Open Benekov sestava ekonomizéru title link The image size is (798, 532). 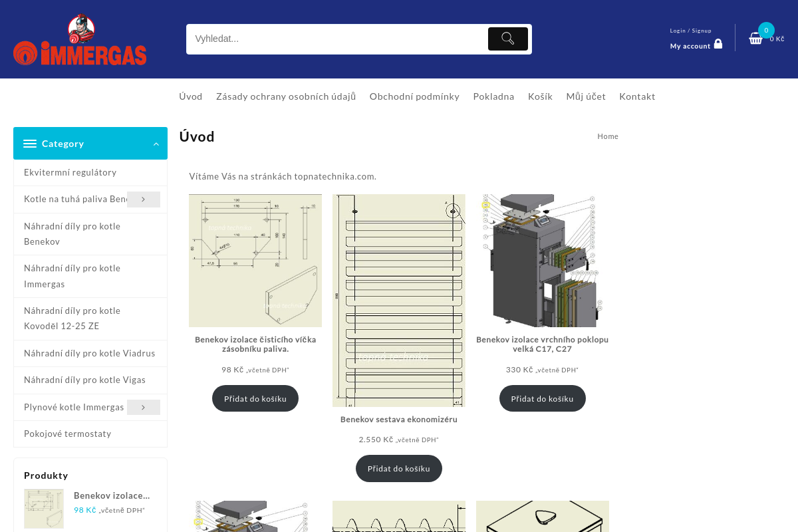click(399, 420)
